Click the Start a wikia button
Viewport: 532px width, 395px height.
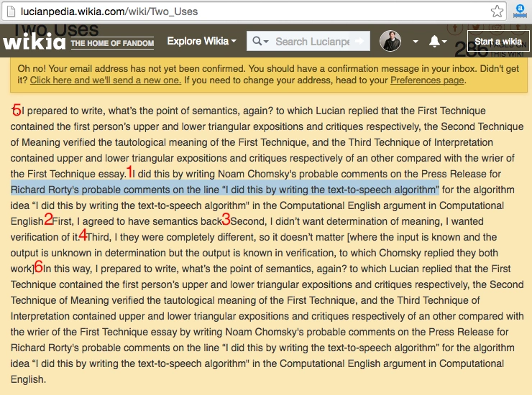498,42
